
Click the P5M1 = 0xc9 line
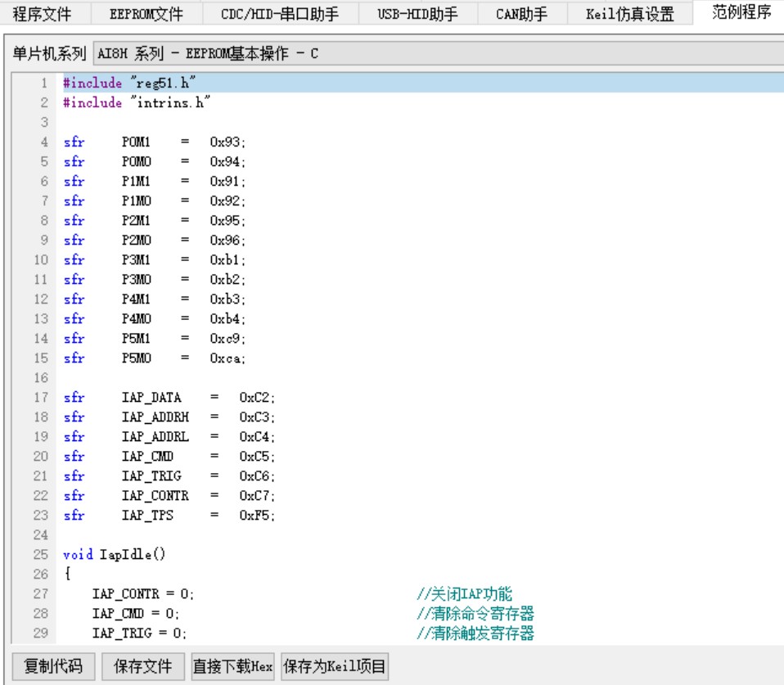point(154,339)
